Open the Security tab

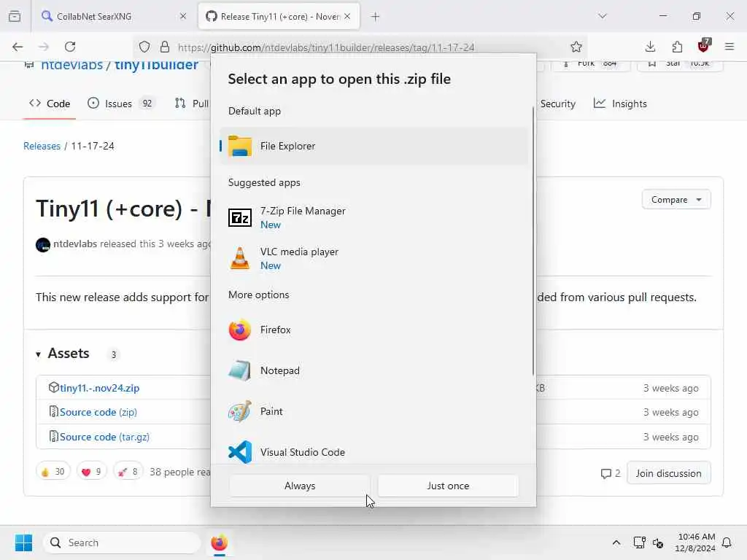tap(557, 104)
